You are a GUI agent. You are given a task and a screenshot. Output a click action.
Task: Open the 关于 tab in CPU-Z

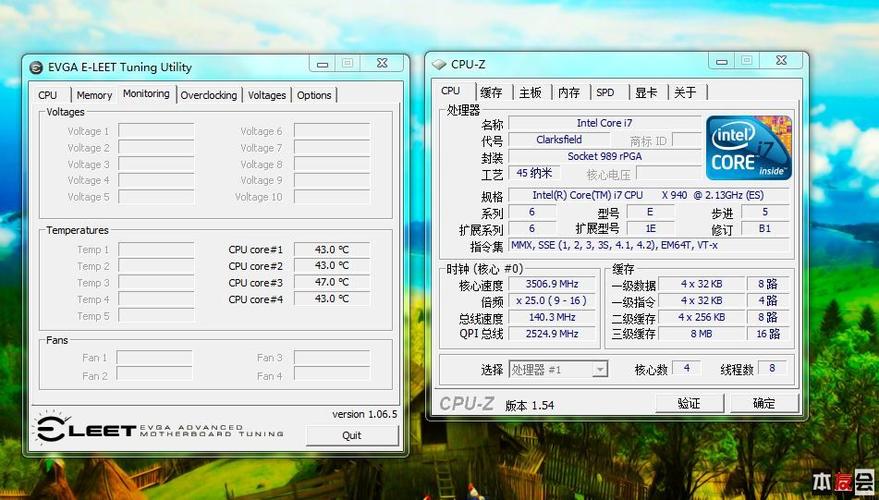click(685, 92)
